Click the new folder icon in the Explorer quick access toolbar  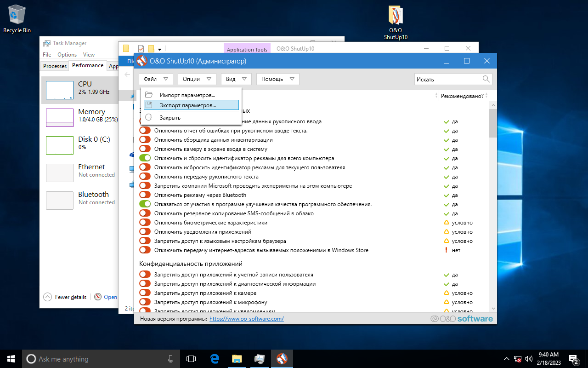pos(151,48)
